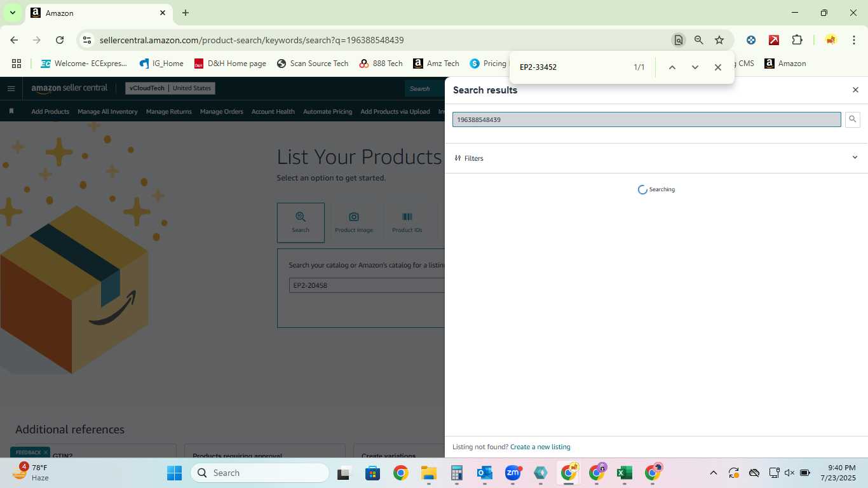Go to previous find match
Viewport: 868px width, 488px height.
(672, 67)
